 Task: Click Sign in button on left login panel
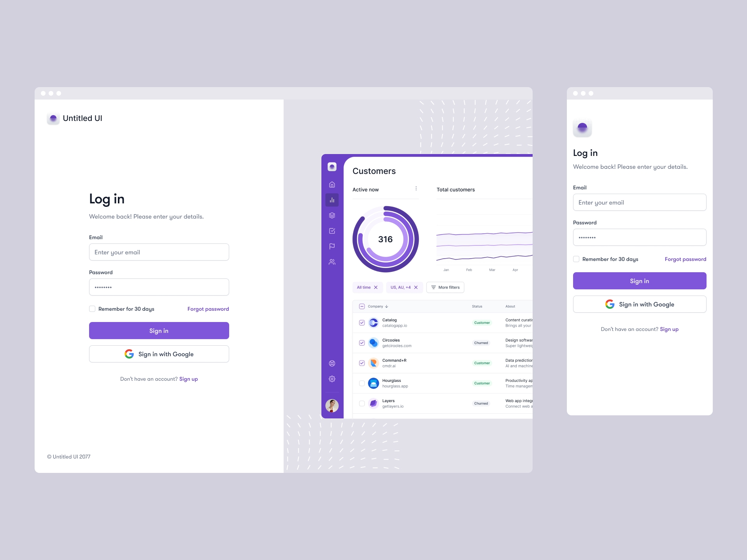[x=158, y=331]
